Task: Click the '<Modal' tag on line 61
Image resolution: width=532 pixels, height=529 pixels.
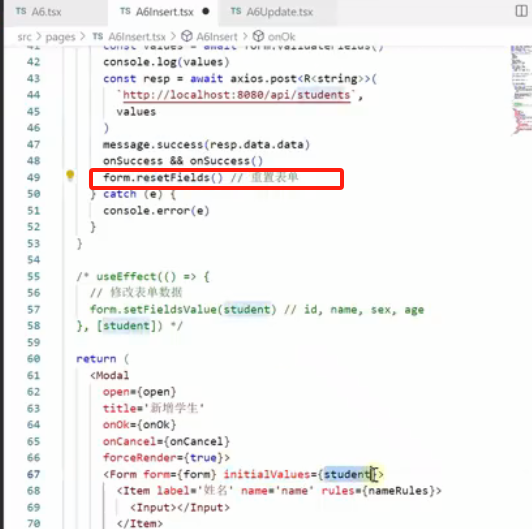Action: (x=109, y=376)
